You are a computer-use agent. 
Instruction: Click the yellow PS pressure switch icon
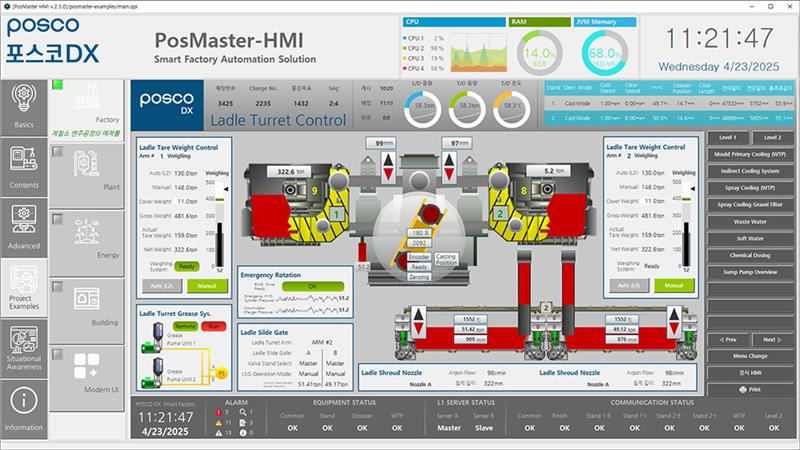point(221,373)
